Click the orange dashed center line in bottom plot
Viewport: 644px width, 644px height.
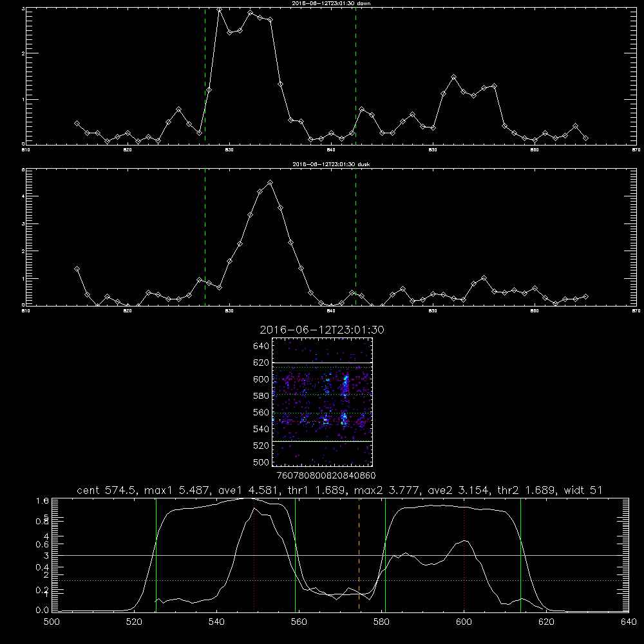coord(359,555)
